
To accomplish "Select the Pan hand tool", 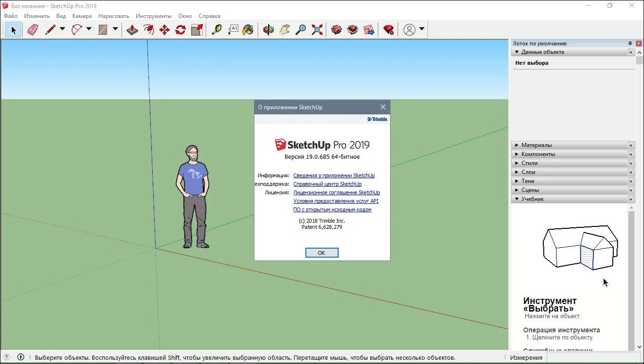I will pos(285,30).
